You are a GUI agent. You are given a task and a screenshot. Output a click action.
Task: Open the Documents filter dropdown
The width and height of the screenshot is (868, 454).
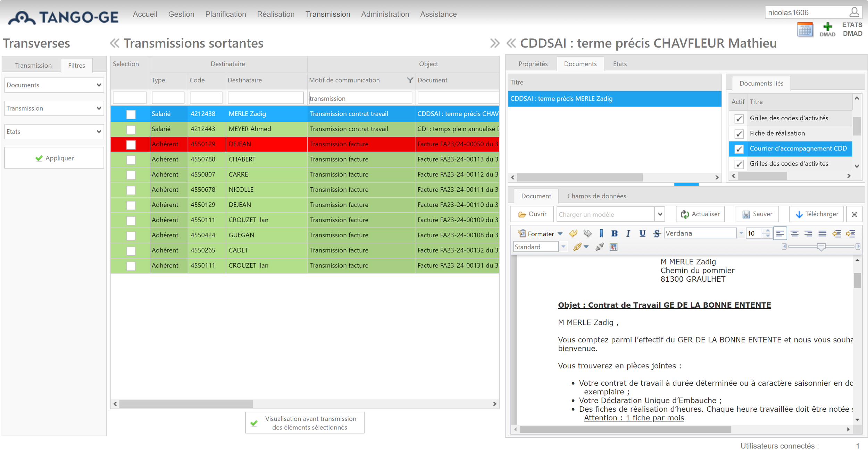click(x=54, y=85)
